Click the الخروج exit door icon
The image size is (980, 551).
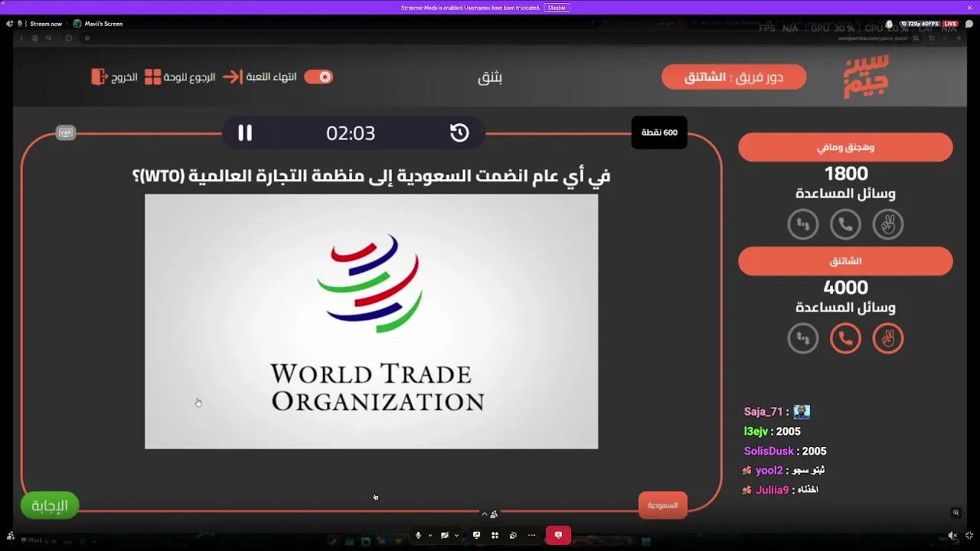pos(100,77)
